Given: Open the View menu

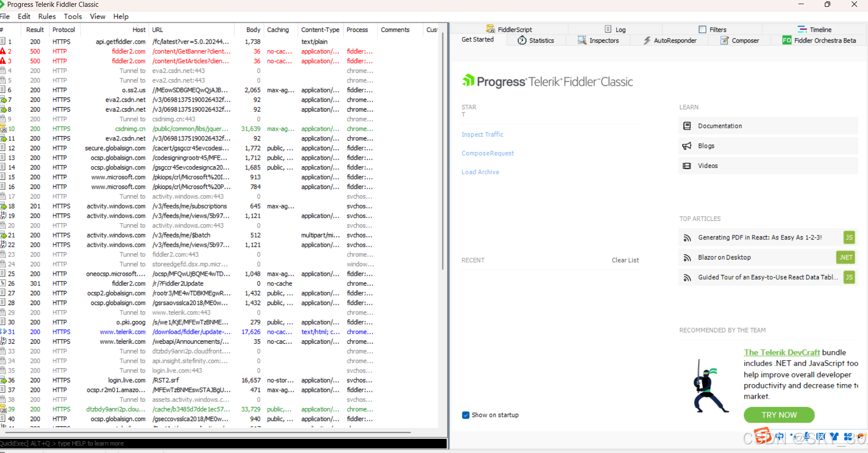Looking at the screenshot, I should pos(97,16).
